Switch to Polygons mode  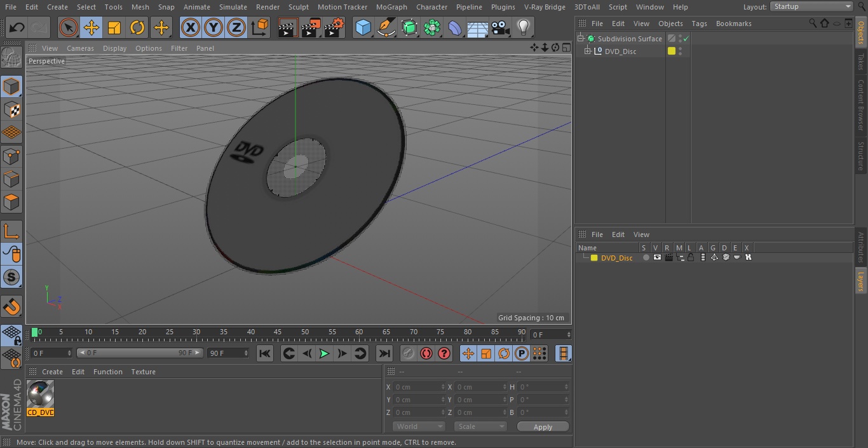[11, 202]
